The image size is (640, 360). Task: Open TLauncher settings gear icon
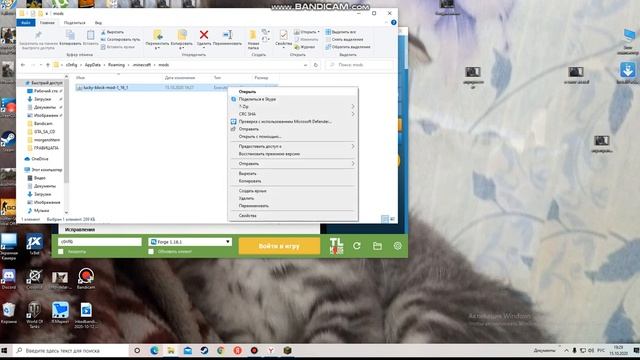click(x=398, y=246)
